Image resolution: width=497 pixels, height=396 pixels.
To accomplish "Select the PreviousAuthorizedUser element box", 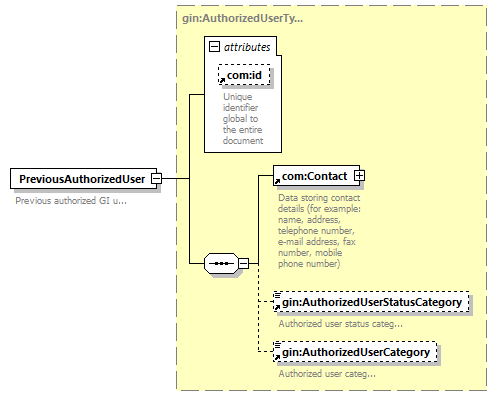I will tap(83, 179).
